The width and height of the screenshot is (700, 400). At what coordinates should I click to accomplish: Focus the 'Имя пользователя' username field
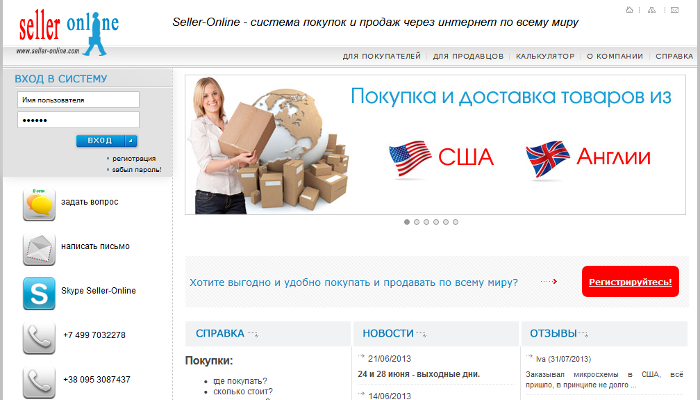pos(79,100)
